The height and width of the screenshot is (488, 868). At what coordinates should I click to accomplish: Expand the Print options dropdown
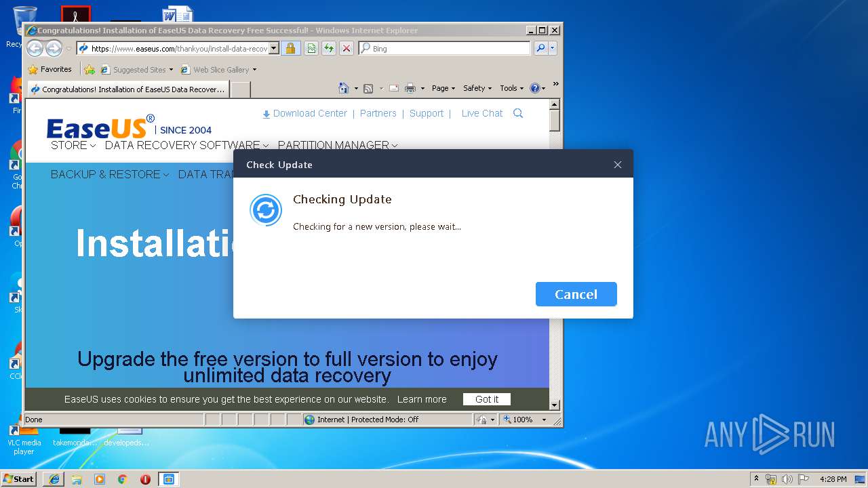pos(422,88)
